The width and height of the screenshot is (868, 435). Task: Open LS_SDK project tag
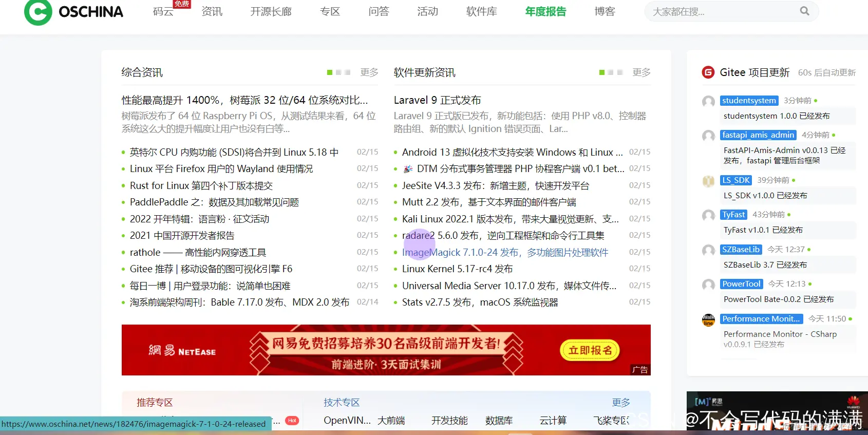pos(736,180)
